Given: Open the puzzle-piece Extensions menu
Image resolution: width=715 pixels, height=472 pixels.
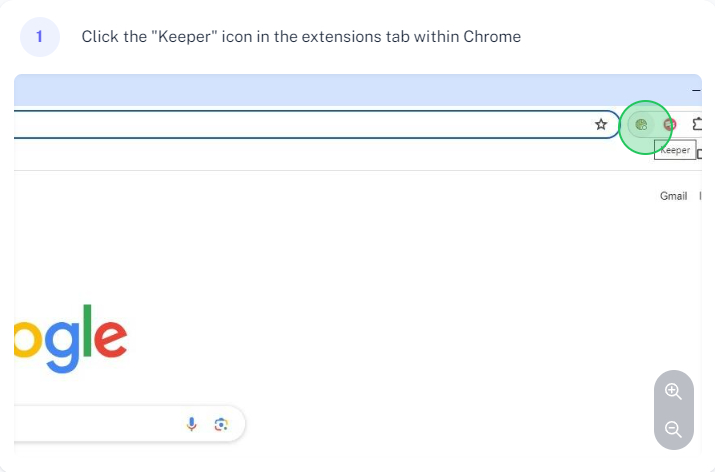Looking at the screenshot, I should click(x=697, y=124).
